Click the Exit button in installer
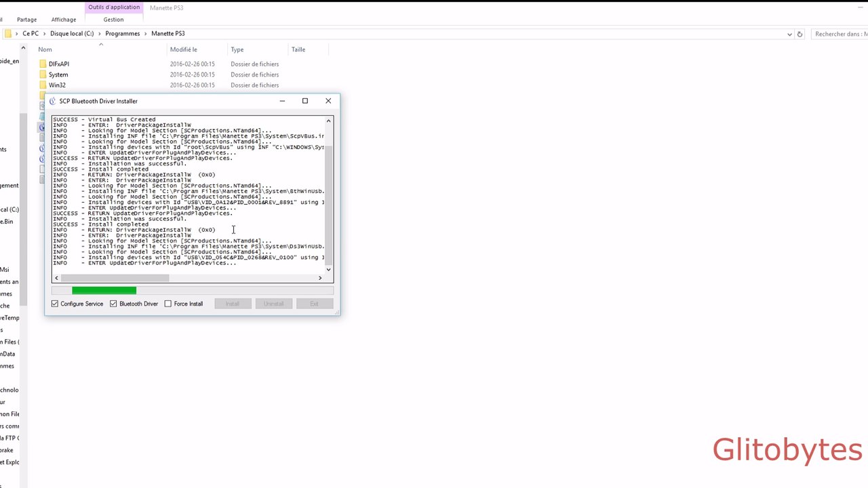 (x=314, y=304)
